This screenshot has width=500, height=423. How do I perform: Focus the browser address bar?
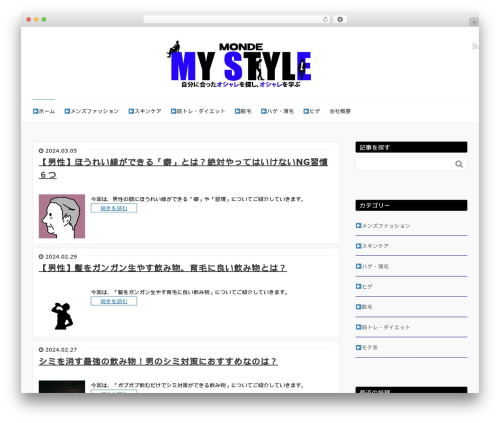(233, 19)
